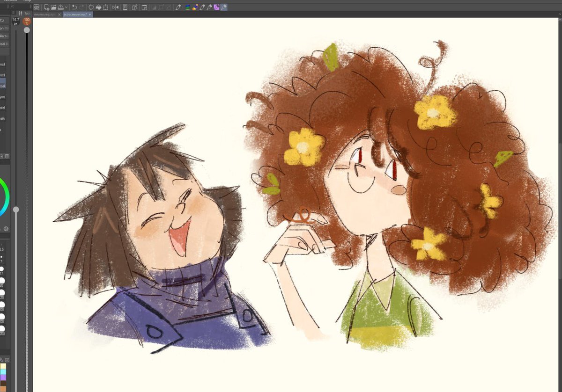
Task: Click the icon right of Help icon
Action: 144,7
